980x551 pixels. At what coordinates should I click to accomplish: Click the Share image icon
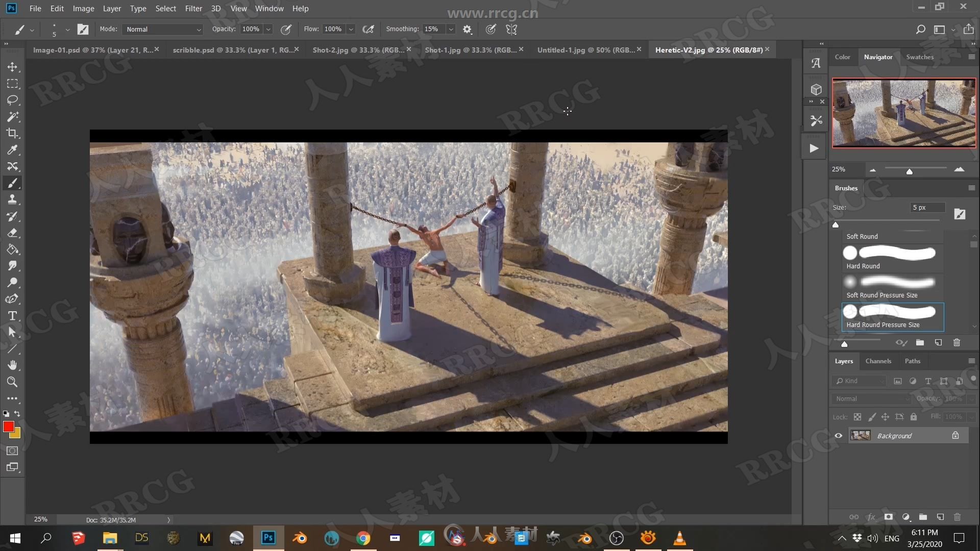coord(968,29)
